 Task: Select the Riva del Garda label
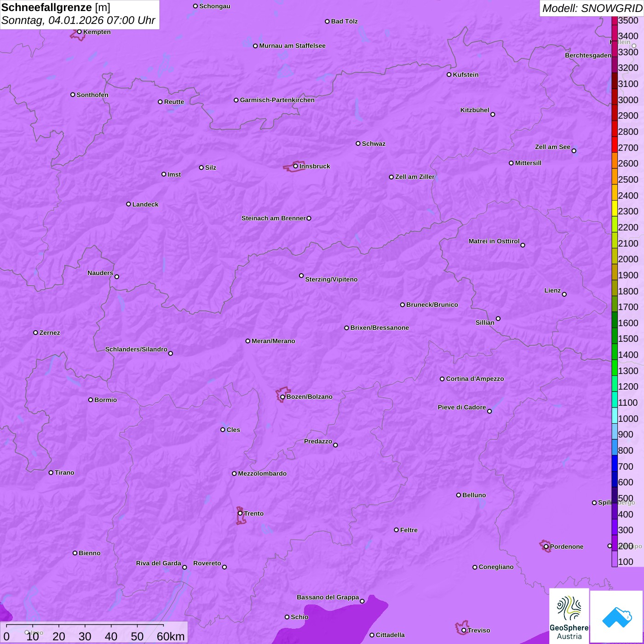click(x=159, y=563)
